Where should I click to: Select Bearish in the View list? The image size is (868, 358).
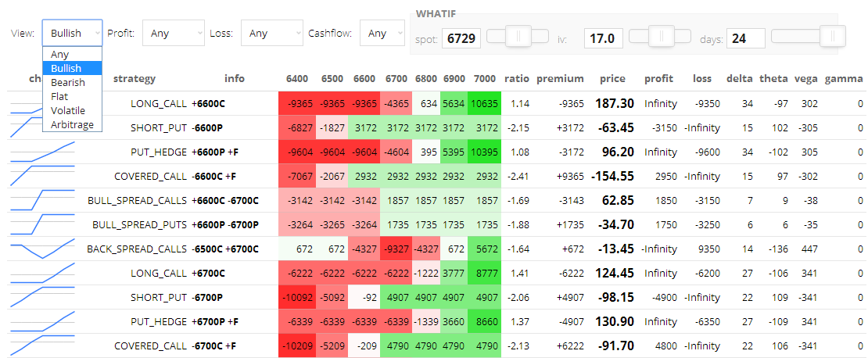[73, 82]
